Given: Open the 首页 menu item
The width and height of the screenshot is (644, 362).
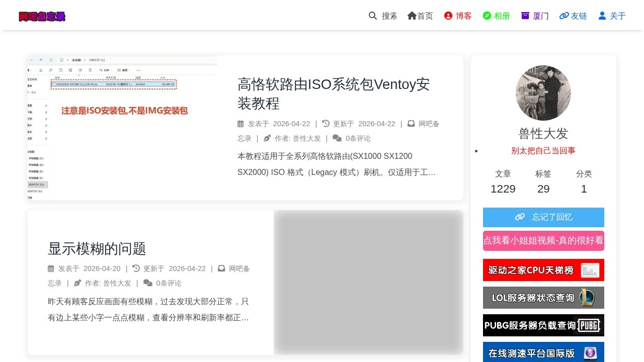Looking at the screenshot, I should pos(420,16).
